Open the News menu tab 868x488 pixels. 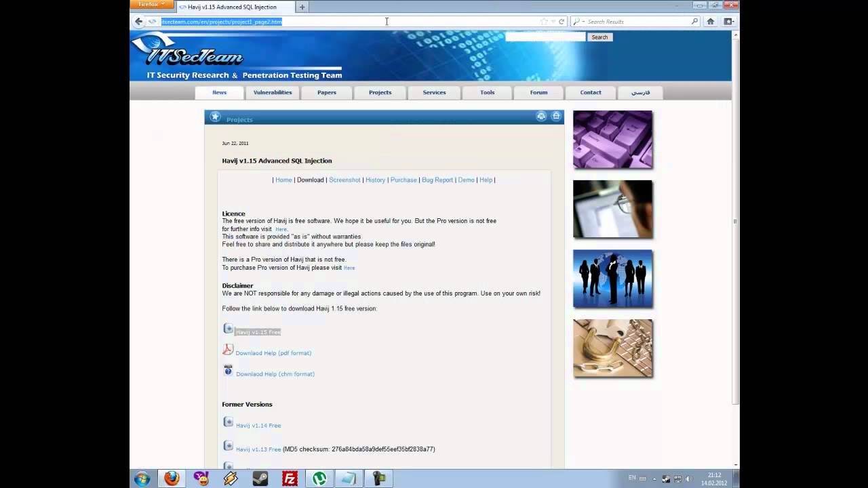click(x=219, y=92)
